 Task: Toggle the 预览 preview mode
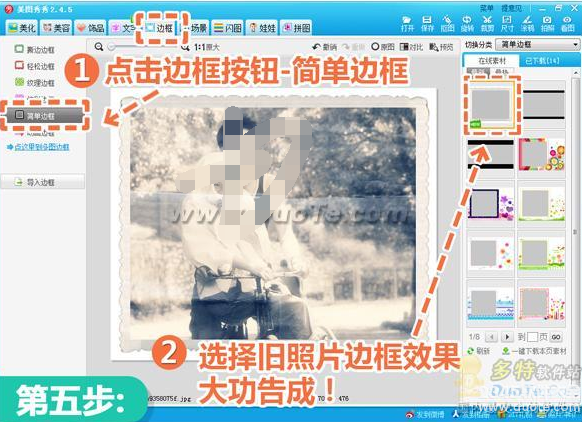point(441,47)
